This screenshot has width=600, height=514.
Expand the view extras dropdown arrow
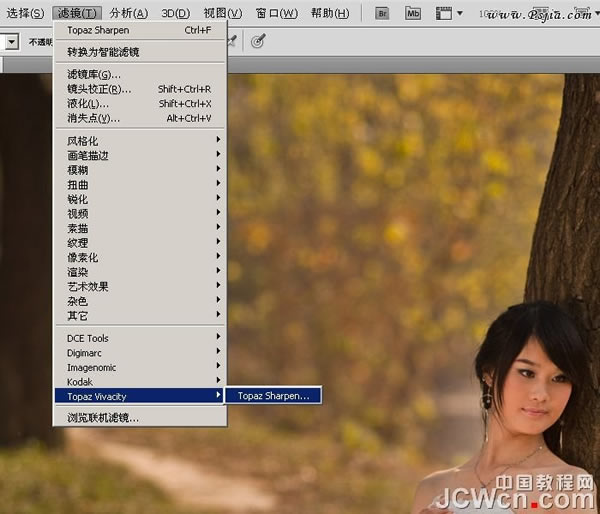point(460,13)
